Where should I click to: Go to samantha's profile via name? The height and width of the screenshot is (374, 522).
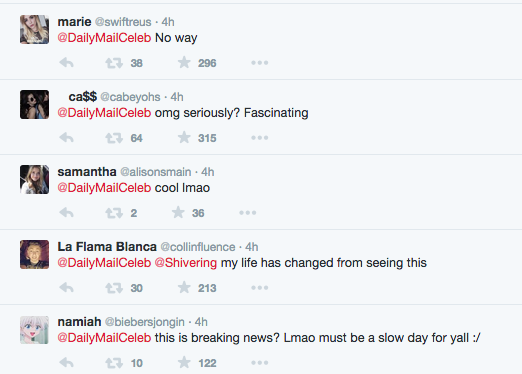87,172
